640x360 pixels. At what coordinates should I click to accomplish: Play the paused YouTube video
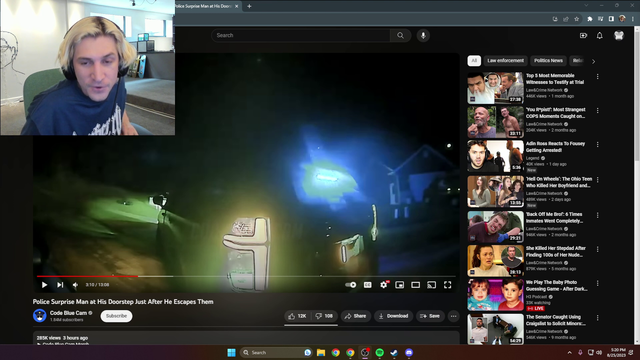44,285
